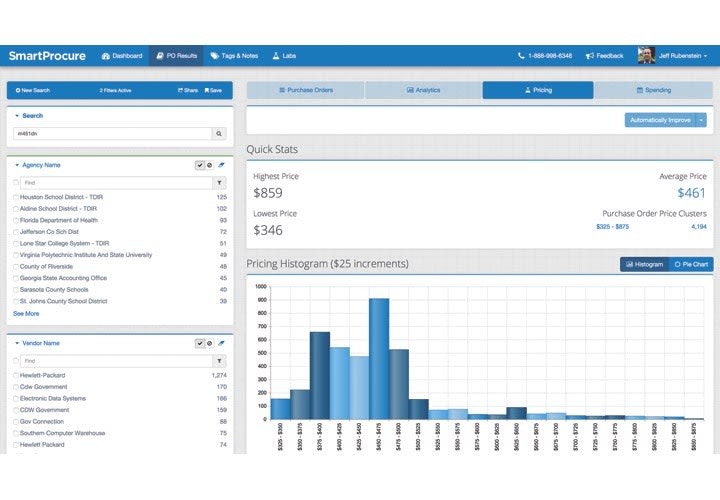Enable the County of Riverside checkbox
Viewport: 720px width, 500px height.
[x=16, y=267]
